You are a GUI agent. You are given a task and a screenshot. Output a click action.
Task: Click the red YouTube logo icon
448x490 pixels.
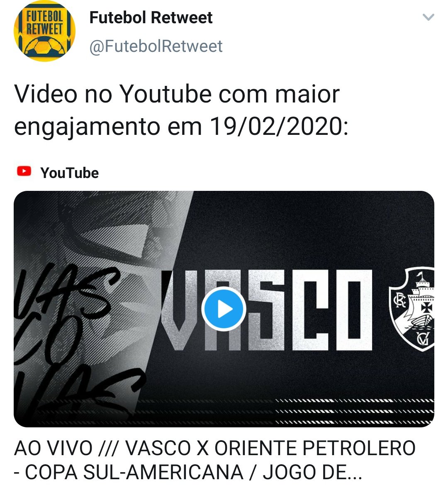[24, 171]
